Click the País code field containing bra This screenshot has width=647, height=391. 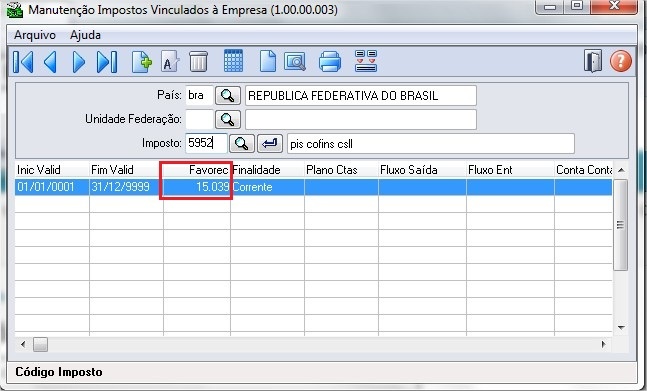199,95
